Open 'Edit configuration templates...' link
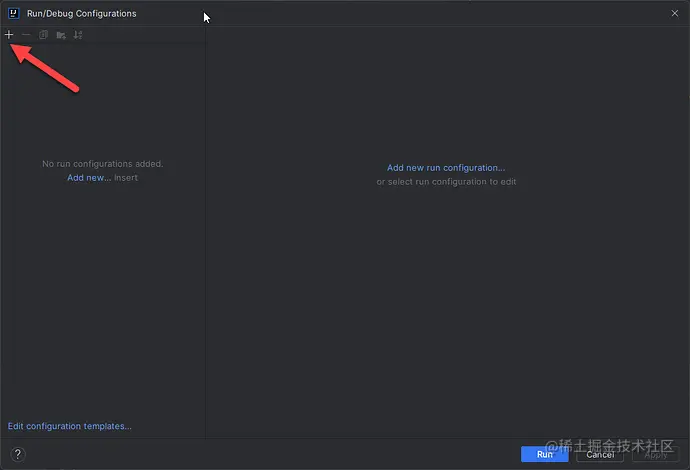Viewport: 690px width, 470px height. (x=70, y=426)
